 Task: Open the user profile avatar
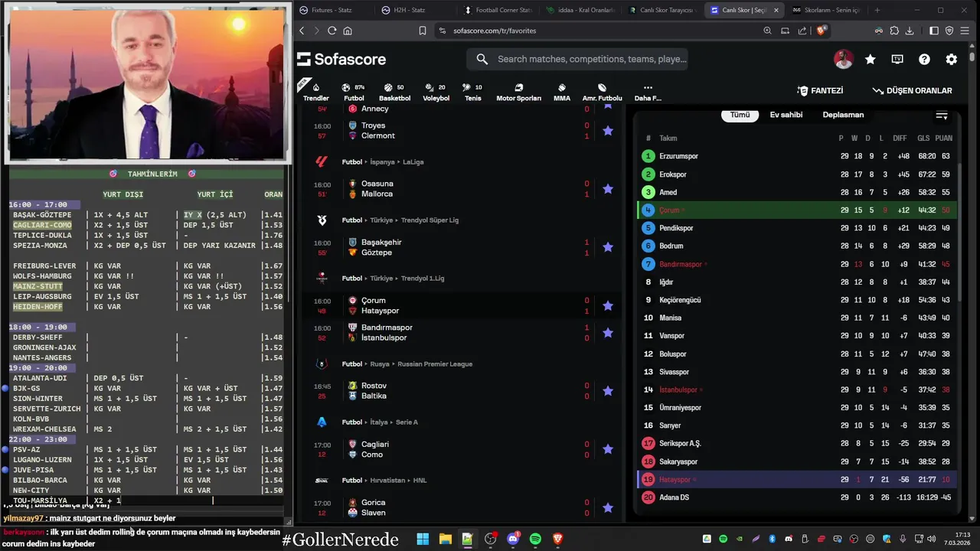coord(843,59)
